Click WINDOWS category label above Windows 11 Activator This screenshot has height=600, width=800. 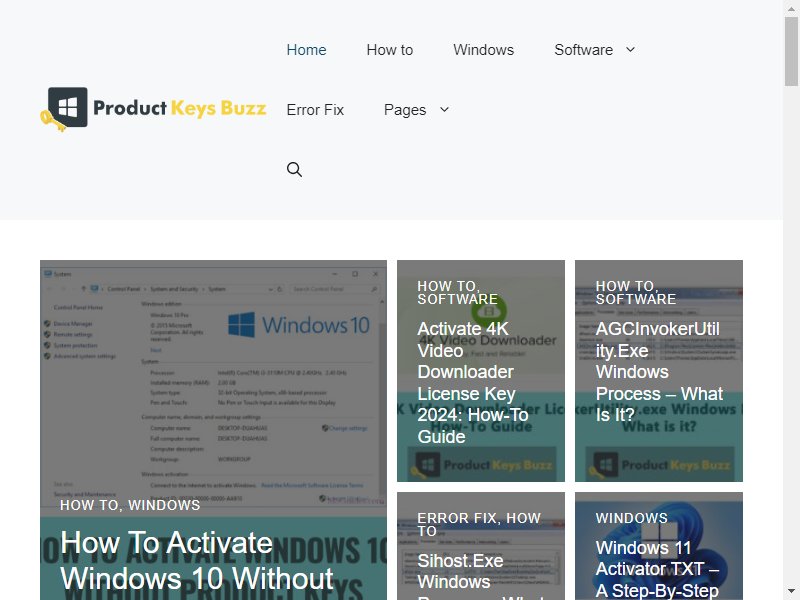632,518
